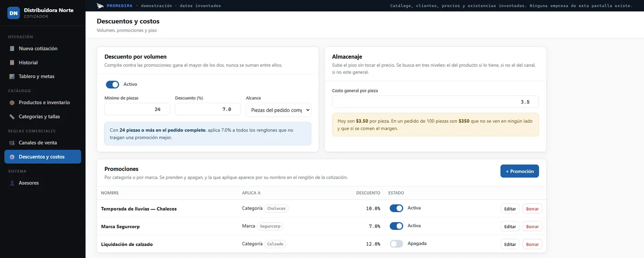This screenshot has height=258, width=644.
Task: Click the Promociones section heading
Action: pyautogui.click(x=121, y=169)
